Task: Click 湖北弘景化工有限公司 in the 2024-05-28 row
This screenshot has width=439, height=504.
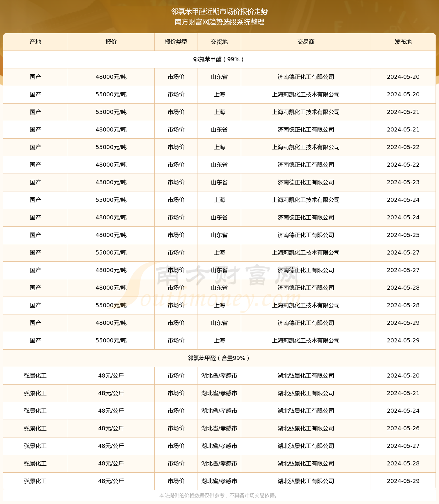Action: coord(306,464)
